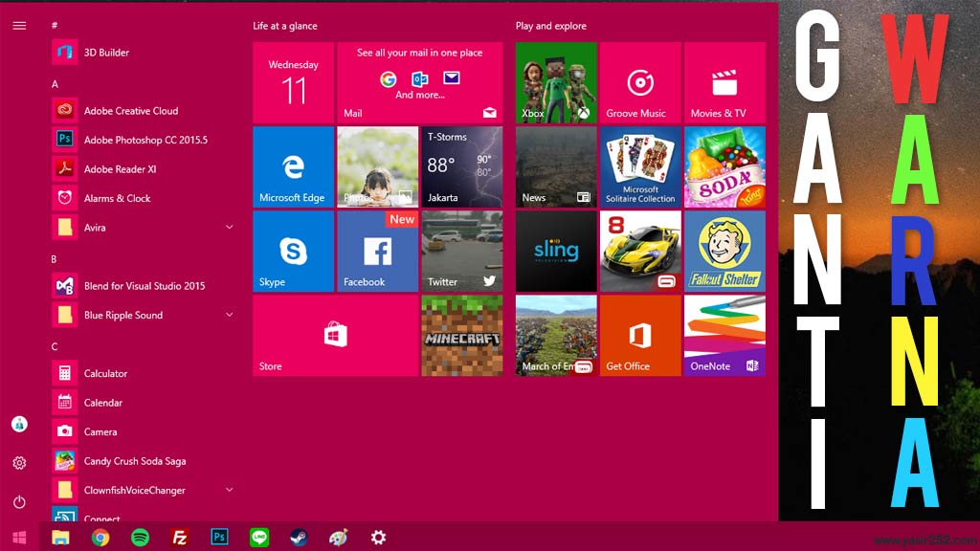Open Candy Crush Soda Saga from app list
980x551 pixels.
(145, 461)
